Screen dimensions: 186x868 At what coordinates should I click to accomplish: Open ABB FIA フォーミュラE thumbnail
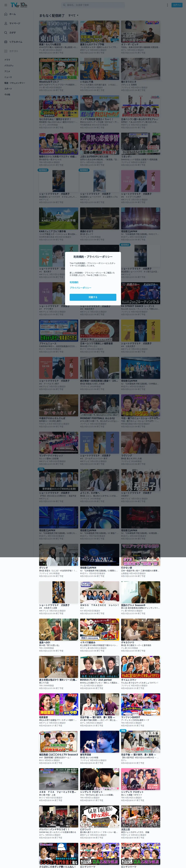(58, 779)
